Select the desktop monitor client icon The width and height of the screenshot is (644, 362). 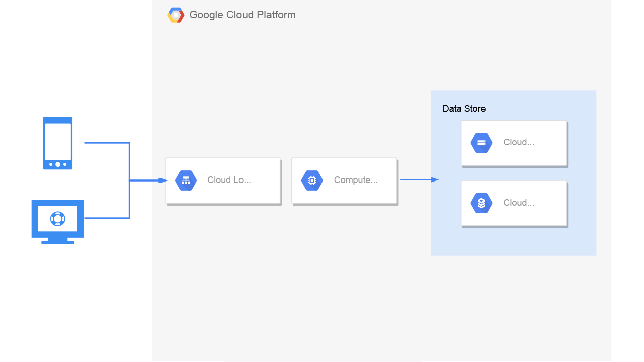point(58,222)
